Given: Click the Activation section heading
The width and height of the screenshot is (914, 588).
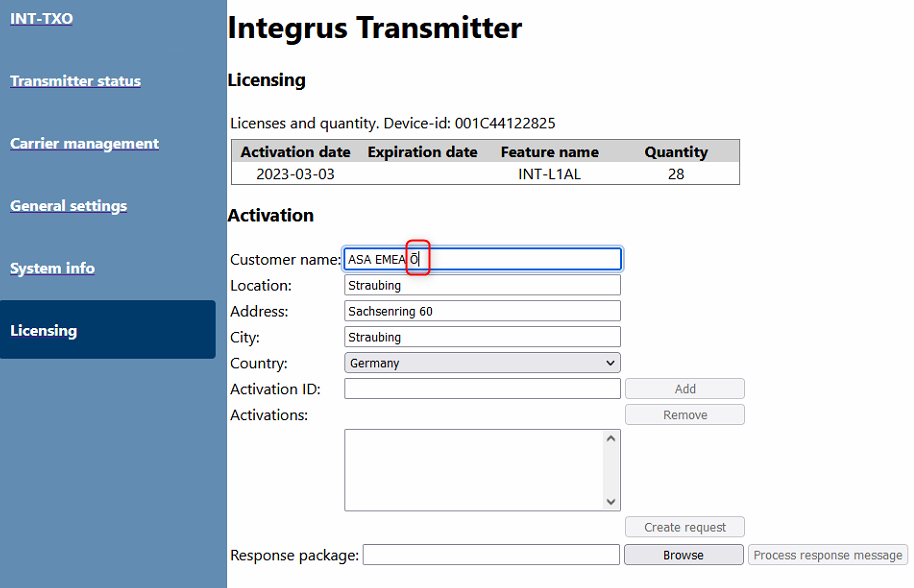Looking at the screenshot, I should pyautogui.click(x=270, y=216).
